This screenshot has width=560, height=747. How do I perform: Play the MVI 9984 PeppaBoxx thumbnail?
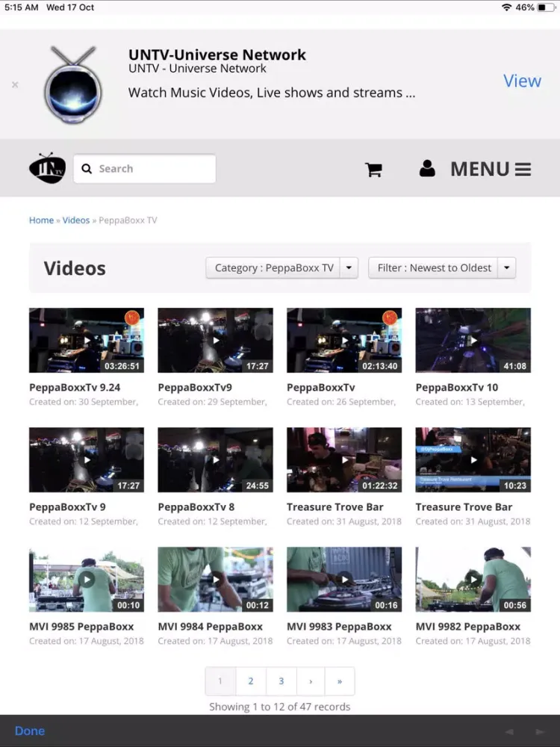tap(216, 580)
